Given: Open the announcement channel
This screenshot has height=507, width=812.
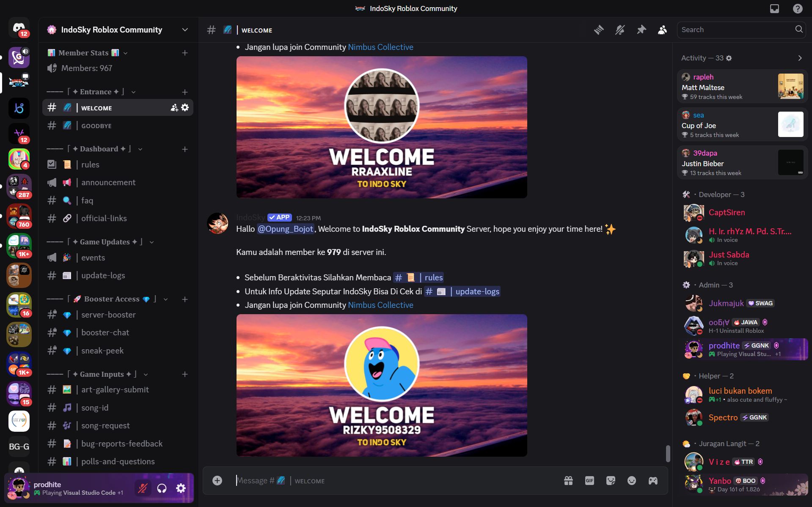Looking at the screenshot, I should pos(118,182).
